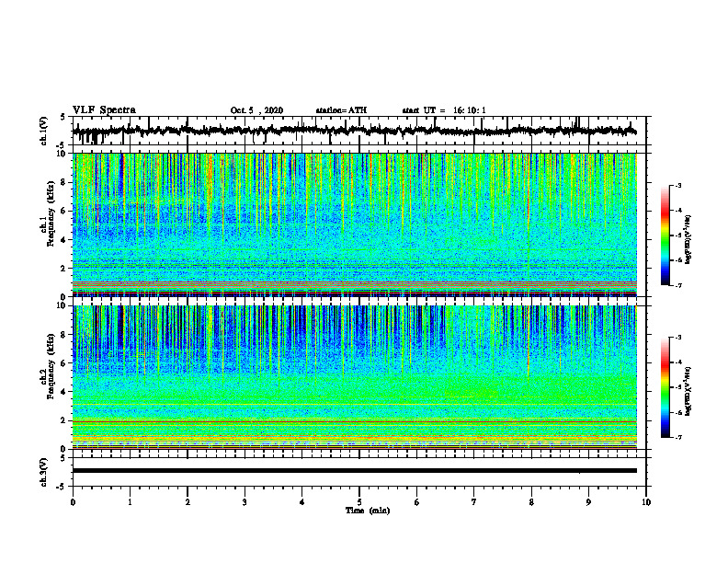Click time axis tick label '8'
The height and width of the screenshot is (563, 728).
coord(531,502)
